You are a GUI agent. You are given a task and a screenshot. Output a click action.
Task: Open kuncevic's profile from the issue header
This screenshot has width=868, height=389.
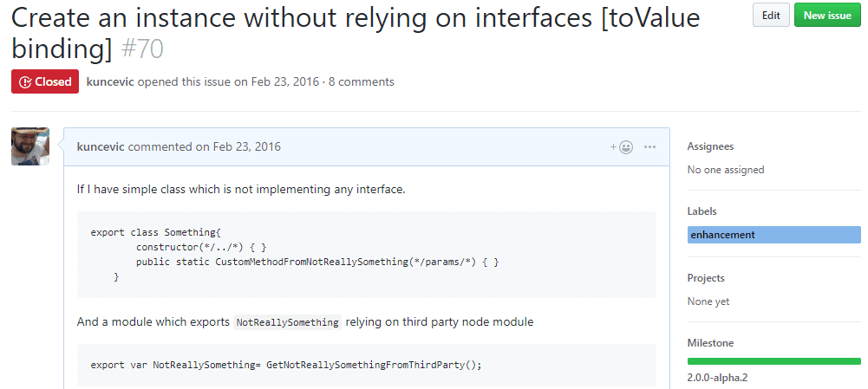(110, 81)
